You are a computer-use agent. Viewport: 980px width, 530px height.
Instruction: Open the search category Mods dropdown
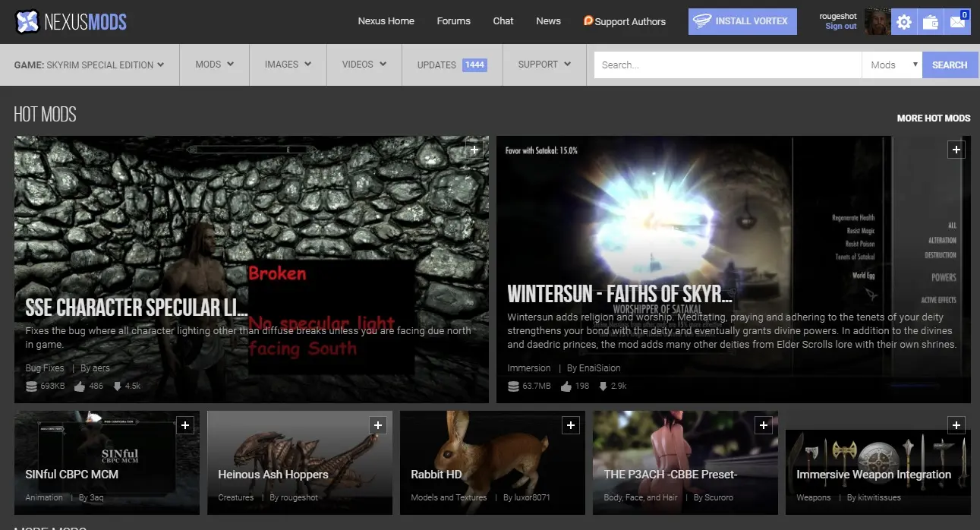892,65
